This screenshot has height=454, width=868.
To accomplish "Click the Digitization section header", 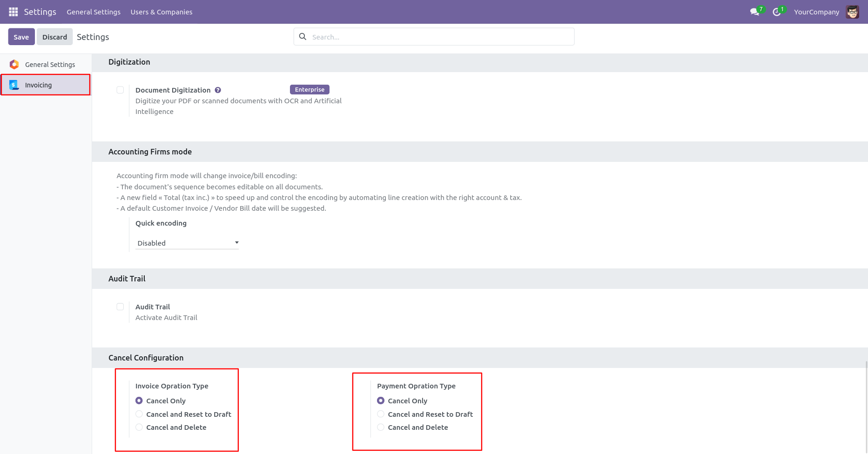I will click(x=129, y=62).
